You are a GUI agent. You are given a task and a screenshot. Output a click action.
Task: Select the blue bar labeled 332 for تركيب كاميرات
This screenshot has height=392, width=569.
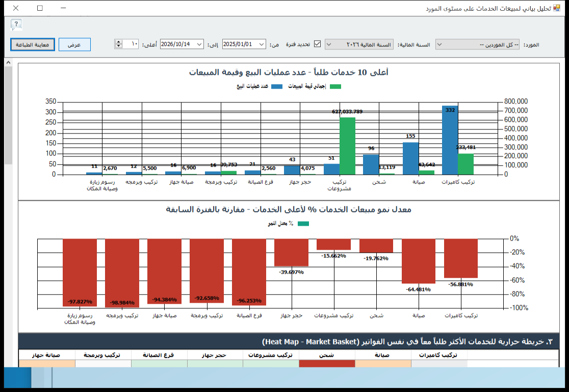click(x=450, y=140)
